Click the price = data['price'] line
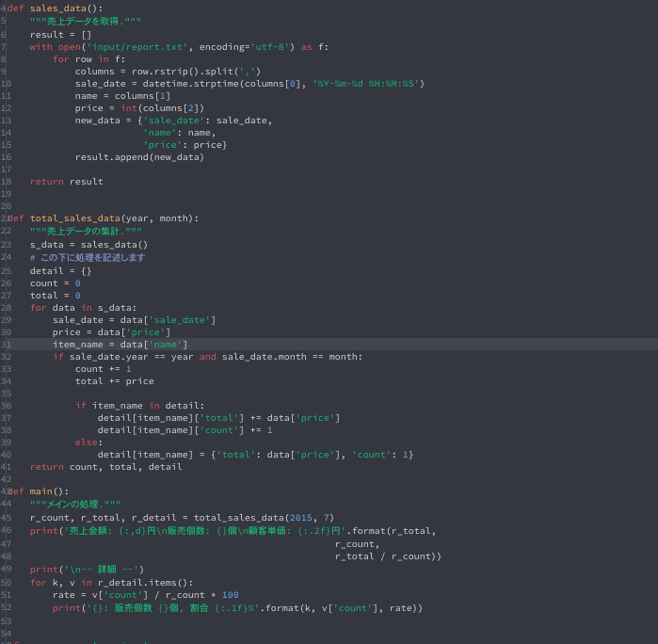Viewport: 658px width, 644px height. tap(112, 332)
